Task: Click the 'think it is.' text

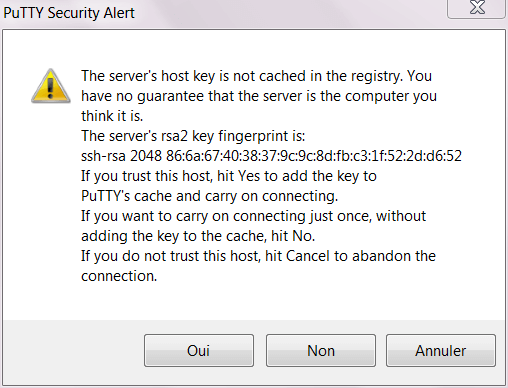Action: pyautogui.click(x=112, y=116)
